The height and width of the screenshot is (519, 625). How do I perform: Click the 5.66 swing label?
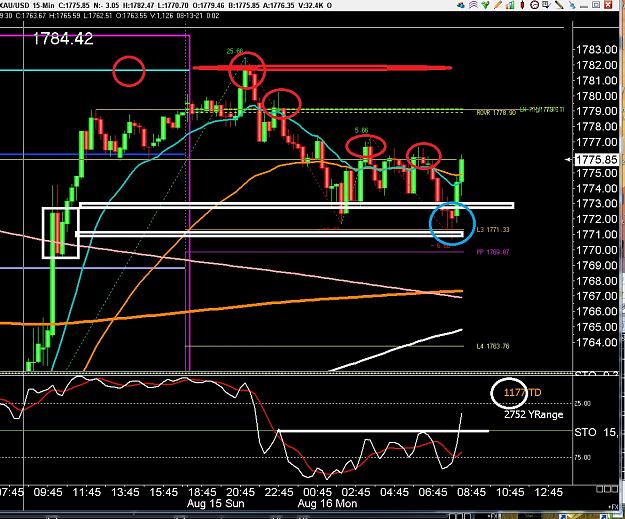click(x=362, y=130)
